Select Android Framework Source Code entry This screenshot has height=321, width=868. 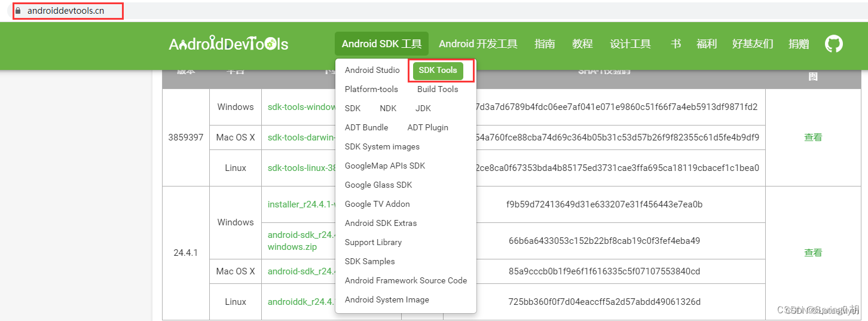click(x=406, y=280)
